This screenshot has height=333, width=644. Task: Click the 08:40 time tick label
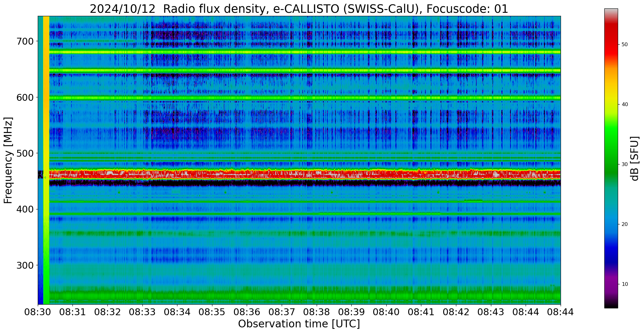(x=386, y=312)
